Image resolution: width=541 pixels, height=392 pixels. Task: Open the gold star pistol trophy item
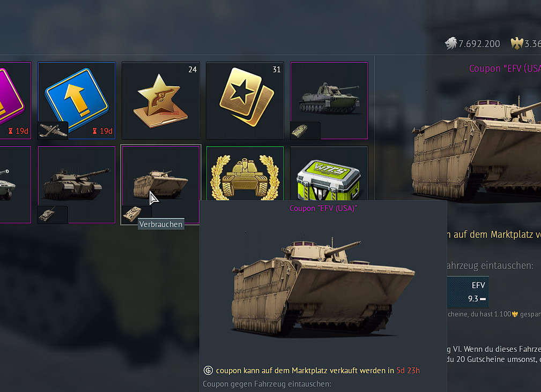[161, 101]
